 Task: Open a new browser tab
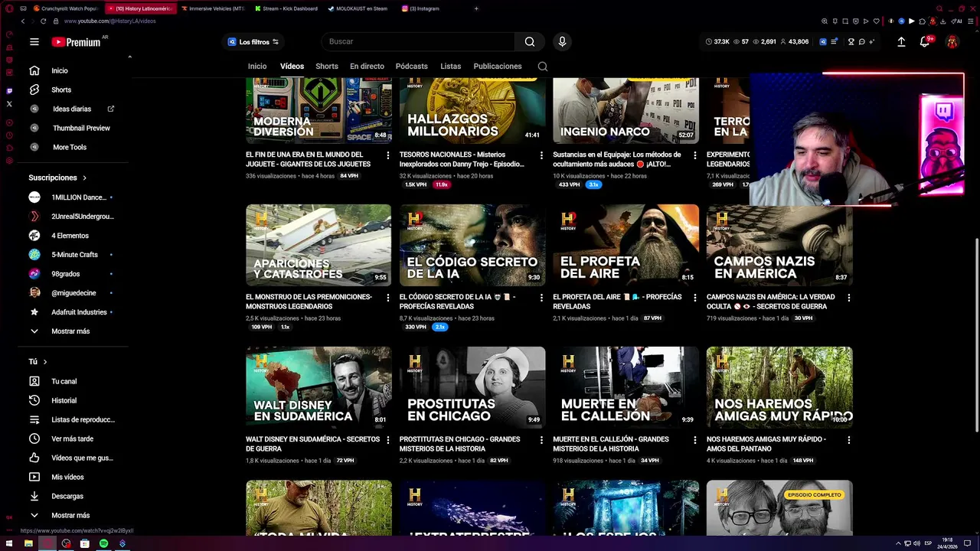[x=476, y=8]
